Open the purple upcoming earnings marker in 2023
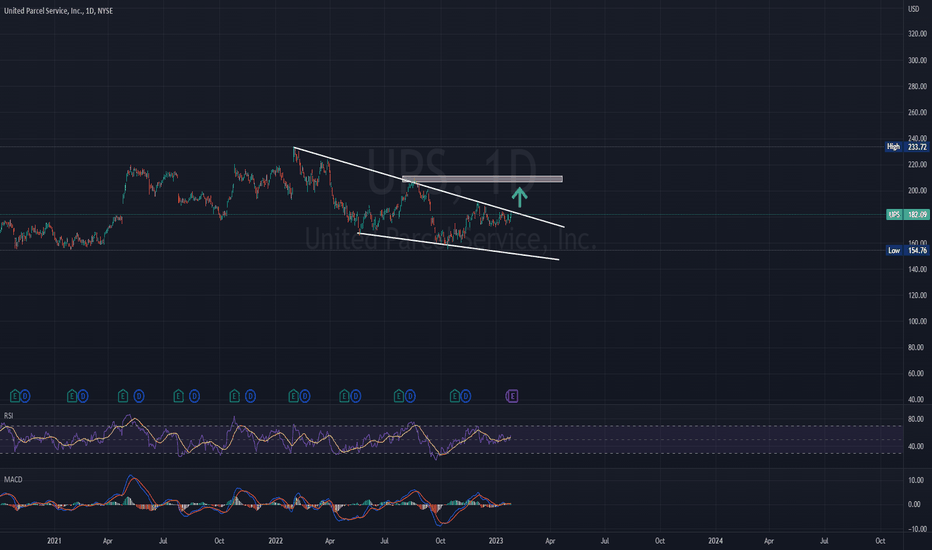This screenshot has width=932, height=550. pyautogui.click(x=512, y=396)
